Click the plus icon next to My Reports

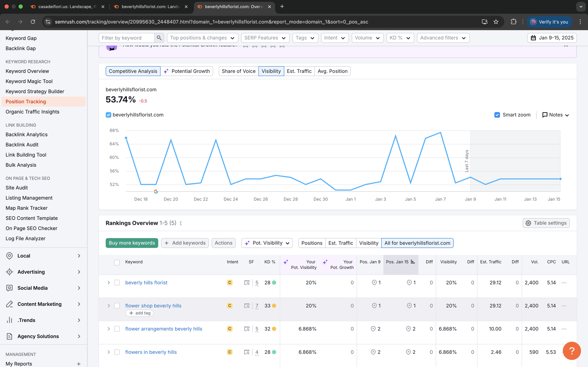click(79, 364)
